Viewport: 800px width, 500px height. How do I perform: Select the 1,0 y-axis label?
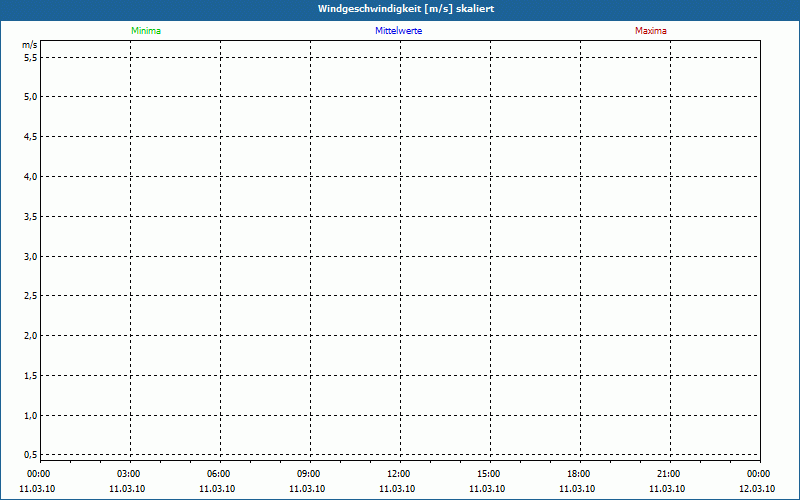(x=30, y=415)
